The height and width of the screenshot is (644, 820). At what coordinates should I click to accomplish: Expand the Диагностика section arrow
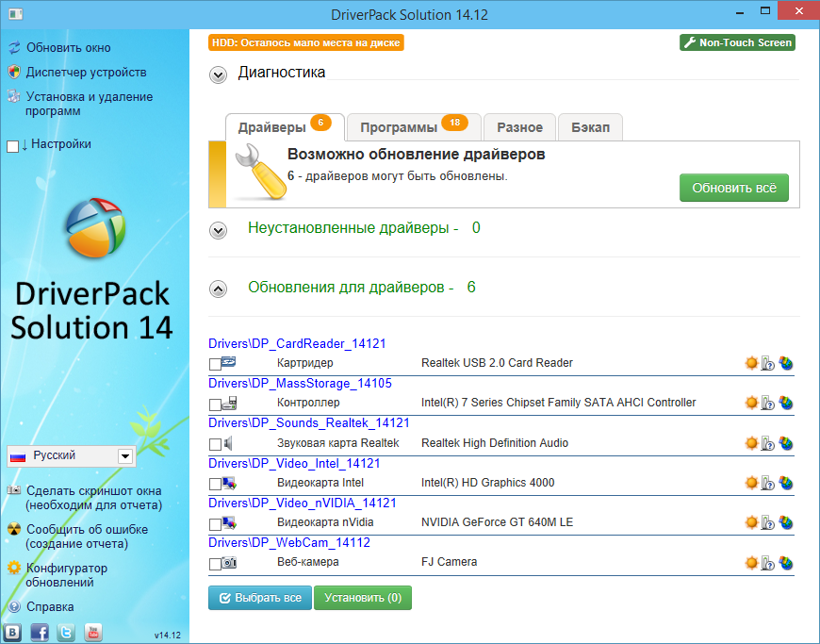pos(218,74)
